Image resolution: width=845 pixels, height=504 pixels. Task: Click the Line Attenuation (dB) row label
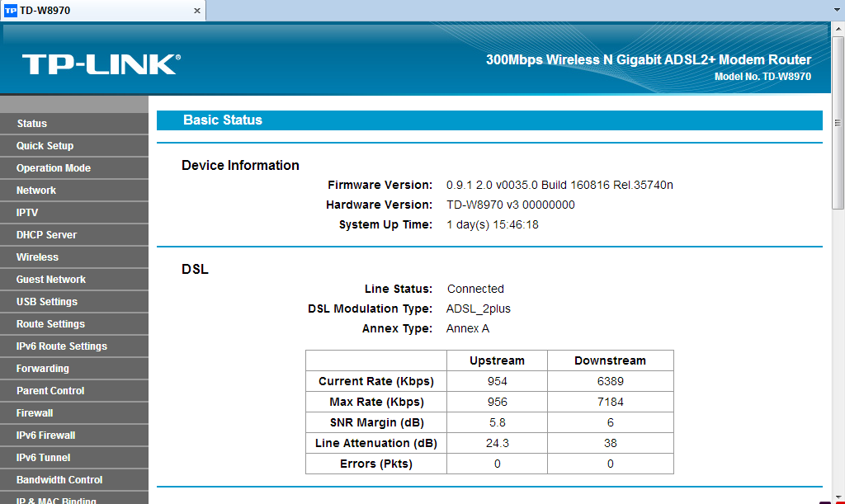376,443
